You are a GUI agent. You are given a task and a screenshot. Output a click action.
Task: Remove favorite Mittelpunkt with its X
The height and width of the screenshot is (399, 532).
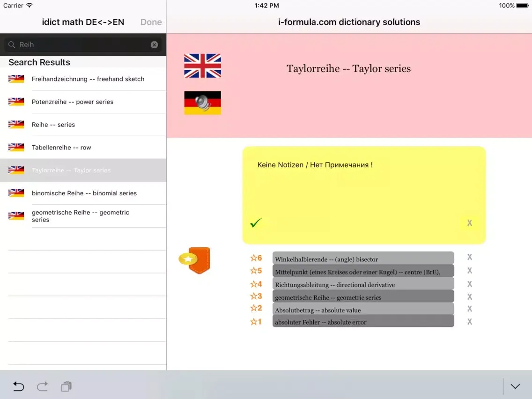pos(470,270)
